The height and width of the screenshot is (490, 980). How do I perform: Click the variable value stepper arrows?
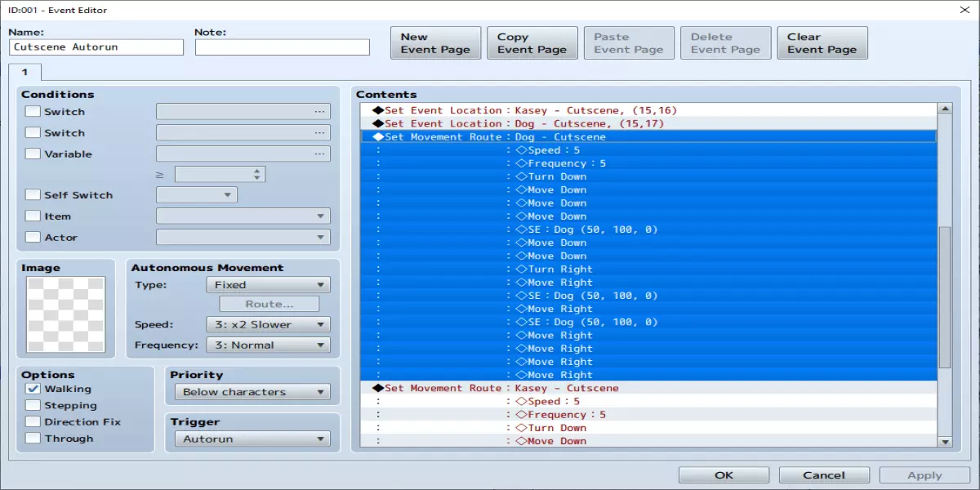tap(258, 174)
